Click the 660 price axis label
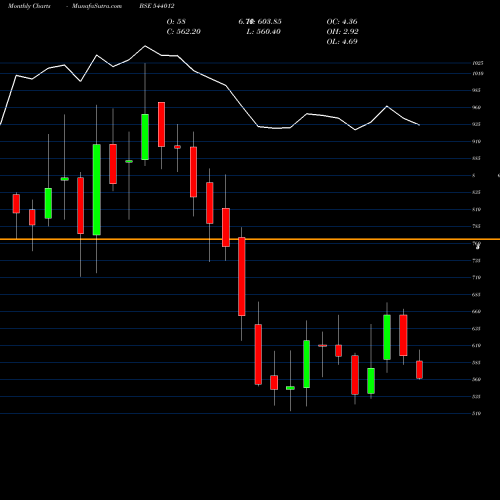This screenshot has height=500, width=500. click(476, 312)
